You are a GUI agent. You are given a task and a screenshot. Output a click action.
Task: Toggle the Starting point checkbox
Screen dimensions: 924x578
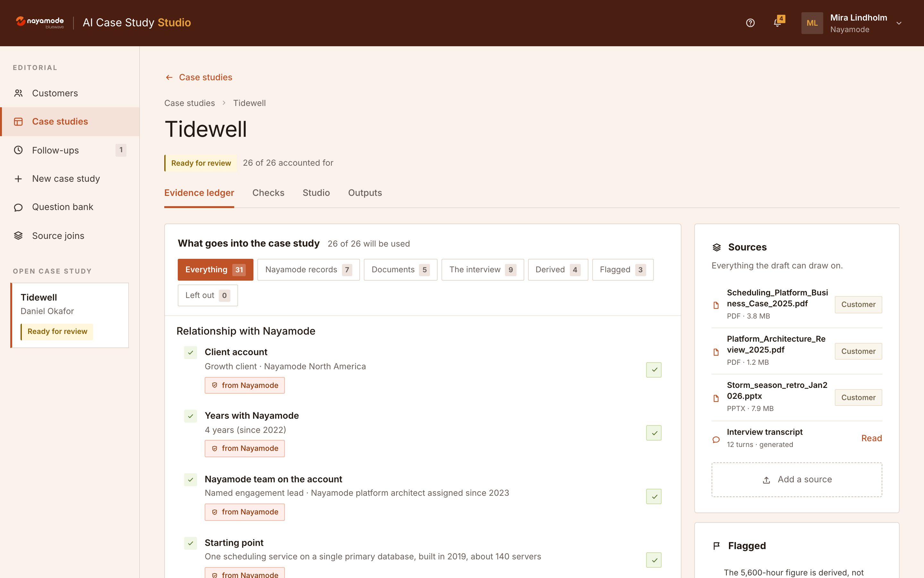[191, 543]
